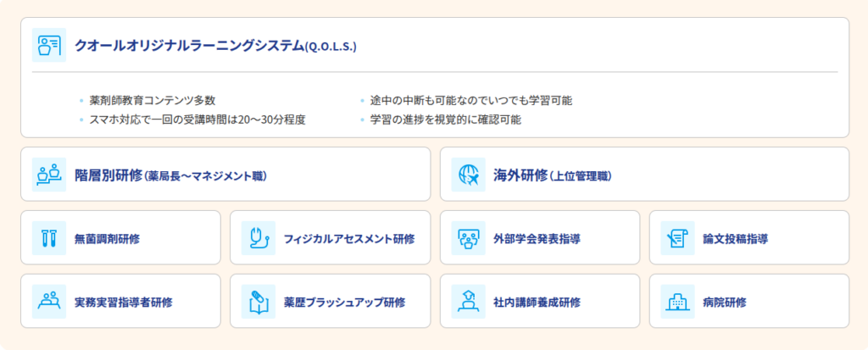This screenshot has width=868, height=350.
Task: Click the stethoscope フィジカルアセスメント icon
Action: tap(259, 238)
